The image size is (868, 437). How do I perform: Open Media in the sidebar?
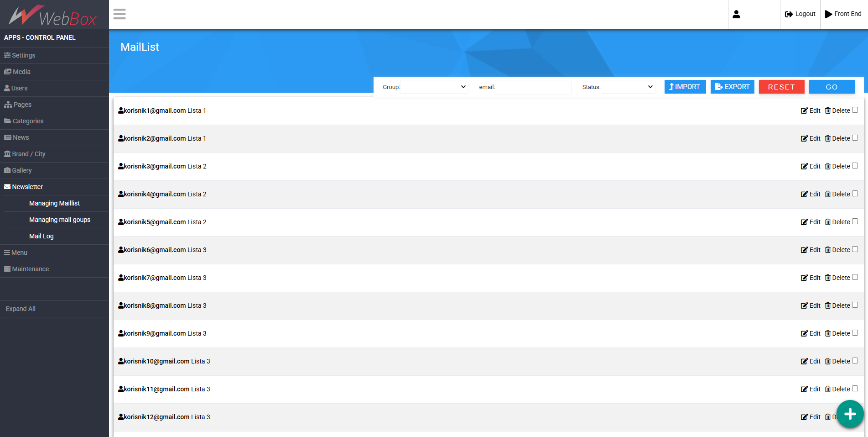coord(54,72)
